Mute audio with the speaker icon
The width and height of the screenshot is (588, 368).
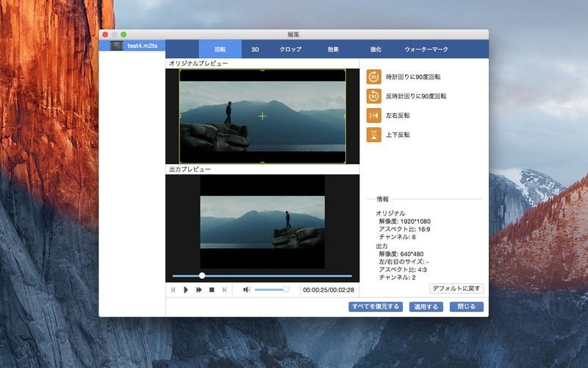coord(246,290)
